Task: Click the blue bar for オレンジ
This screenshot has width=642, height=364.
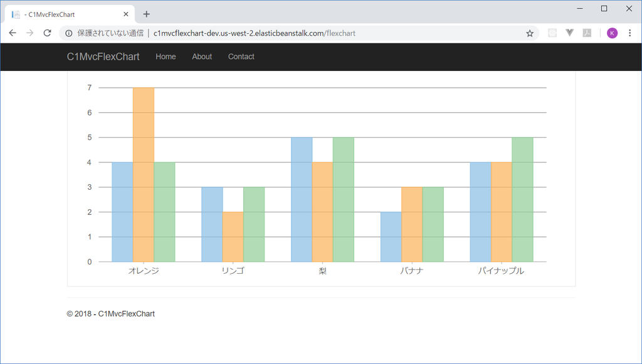Action: pyautogui.click(x=122, y=212)
